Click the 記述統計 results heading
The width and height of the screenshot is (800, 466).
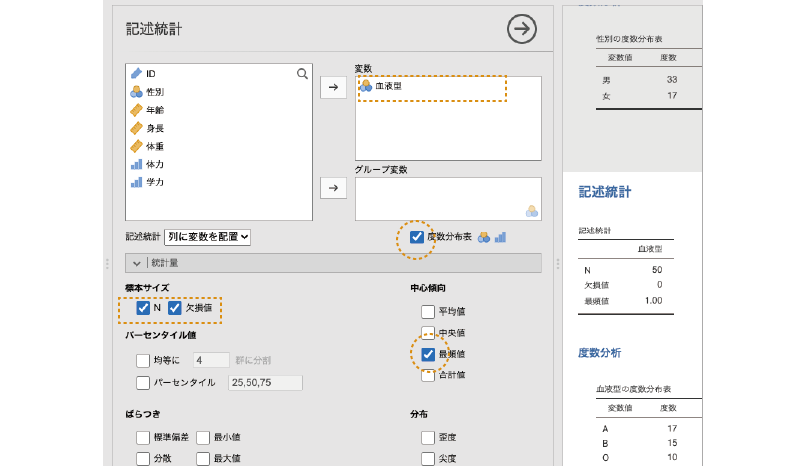pyautogui.click(x=604, y=191)
